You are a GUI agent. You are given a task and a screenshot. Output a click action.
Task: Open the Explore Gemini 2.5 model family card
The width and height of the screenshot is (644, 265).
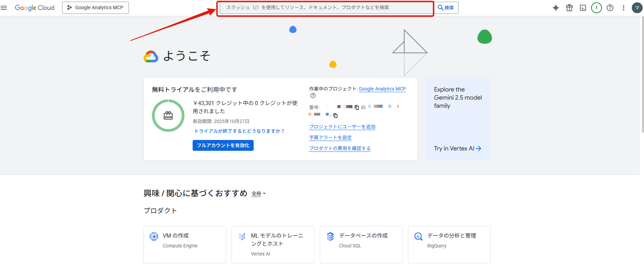click(458, 119)
